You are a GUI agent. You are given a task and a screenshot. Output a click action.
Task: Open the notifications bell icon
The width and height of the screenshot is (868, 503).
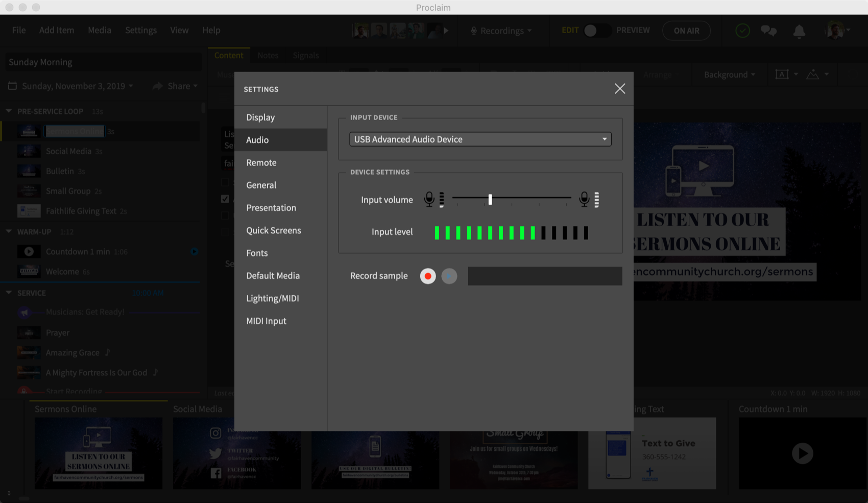pyautogui.click(x=799, y=31)
